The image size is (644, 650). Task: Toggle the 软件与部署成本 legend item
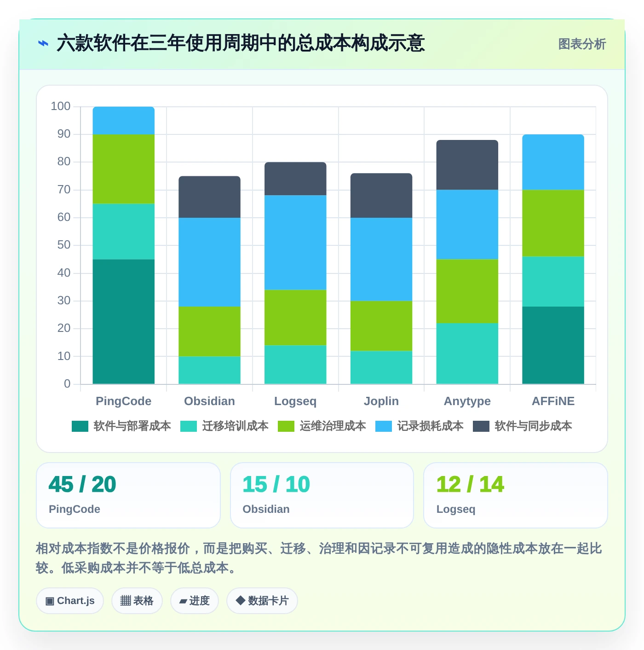click(x=121, y=426)
